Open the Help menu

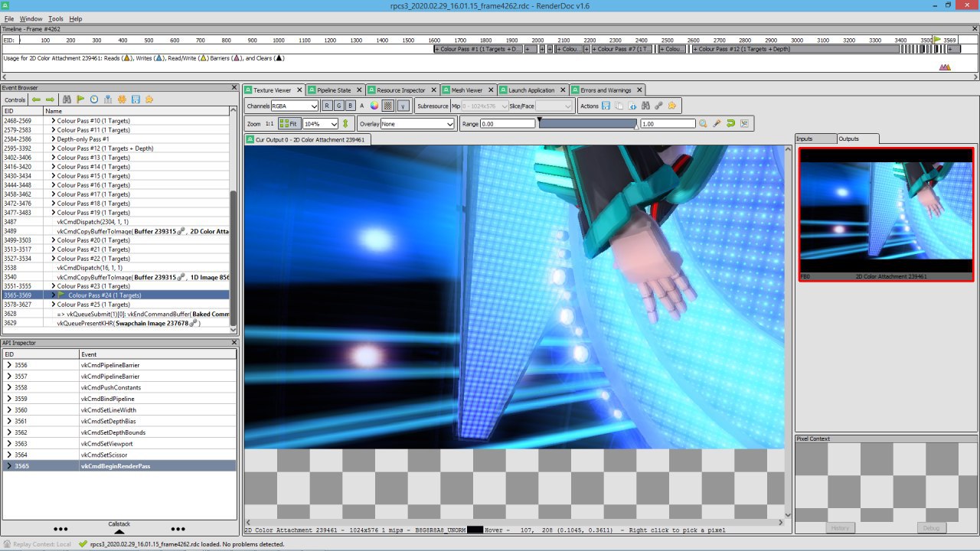point(76,18)
